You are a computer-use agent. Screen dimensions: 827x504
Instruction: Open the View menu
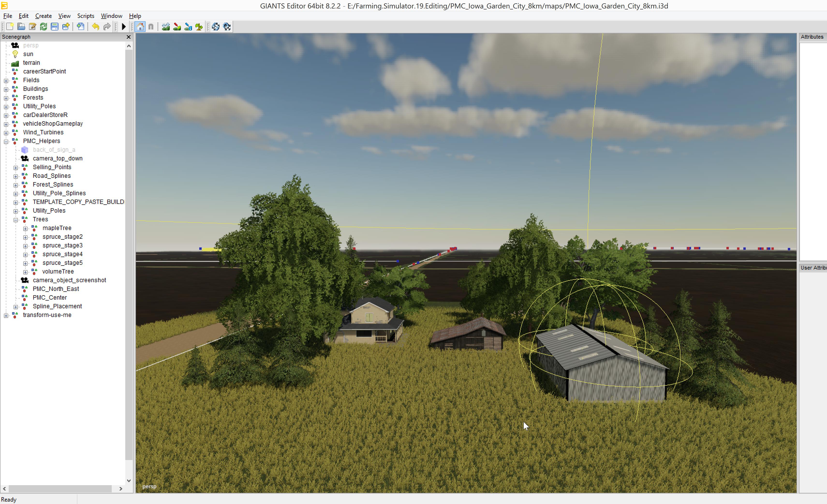point(64,16)
